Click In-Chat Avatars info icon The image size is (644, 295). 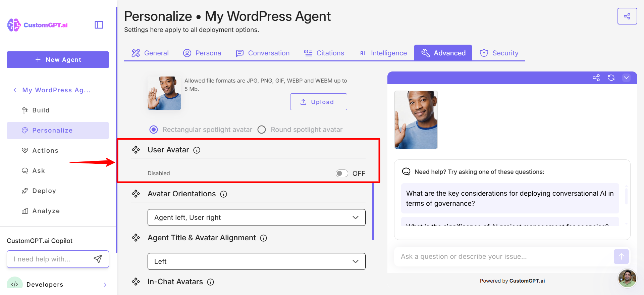click(x=211, y=282)
